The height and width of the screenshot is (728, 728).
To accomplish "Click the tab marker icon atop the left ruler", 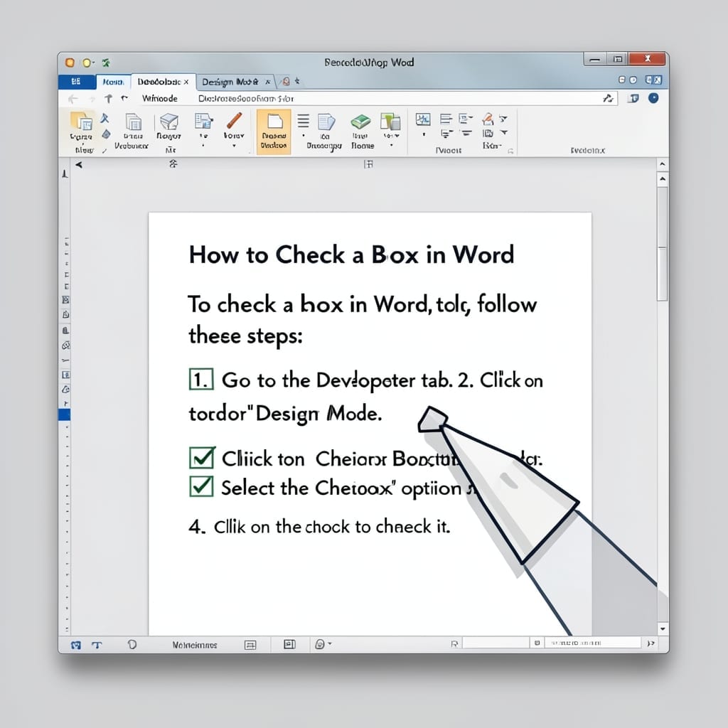I will [65, 173].
